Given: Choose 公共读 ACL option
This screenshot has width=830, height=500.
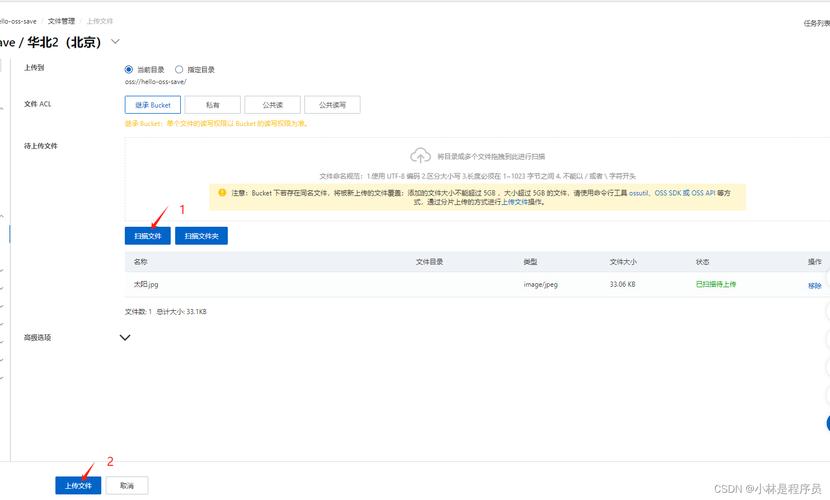Looking at the screenshot, I should click(x=273, y=105).
